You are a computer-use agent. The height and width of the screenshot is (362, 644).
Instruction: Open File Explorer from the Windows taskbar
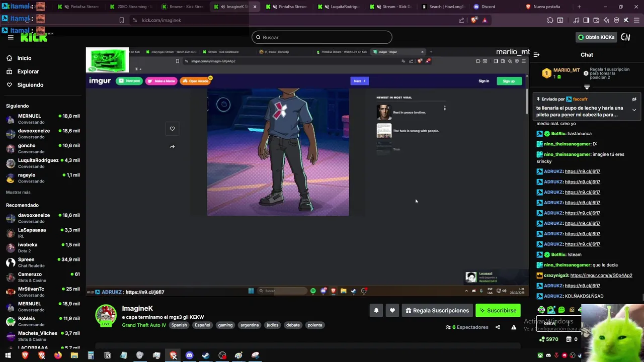pyautogui.click(x=74, y=355)
